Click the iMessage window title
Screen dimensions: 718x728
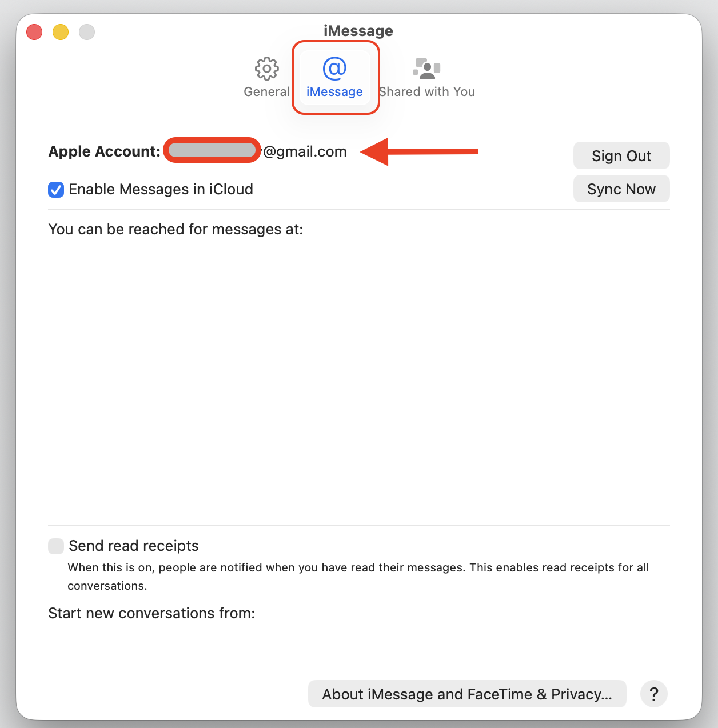358,31
